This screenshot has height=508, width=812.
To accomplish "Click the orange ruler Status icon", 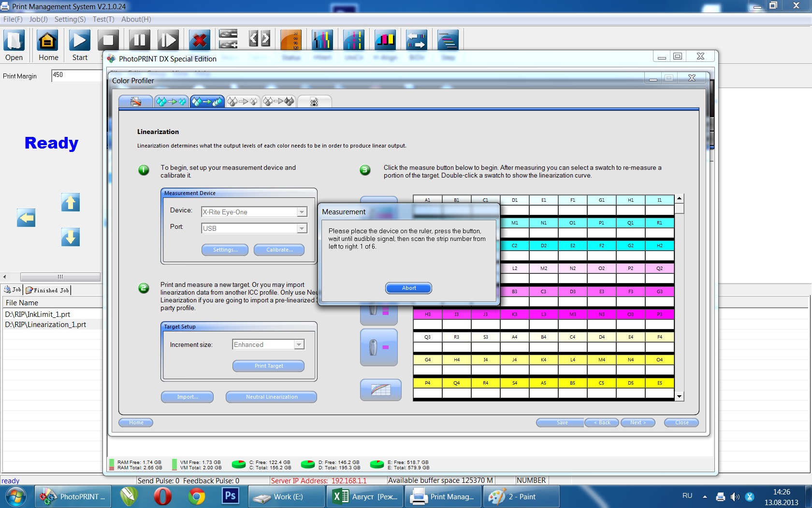I will 291,40.
